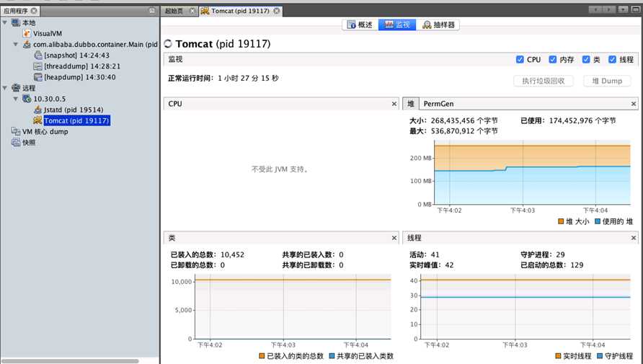This screenshot has width=643, height=364.
Task: Click the 快照 snapshots icon
Action: (x=16, y=142)
